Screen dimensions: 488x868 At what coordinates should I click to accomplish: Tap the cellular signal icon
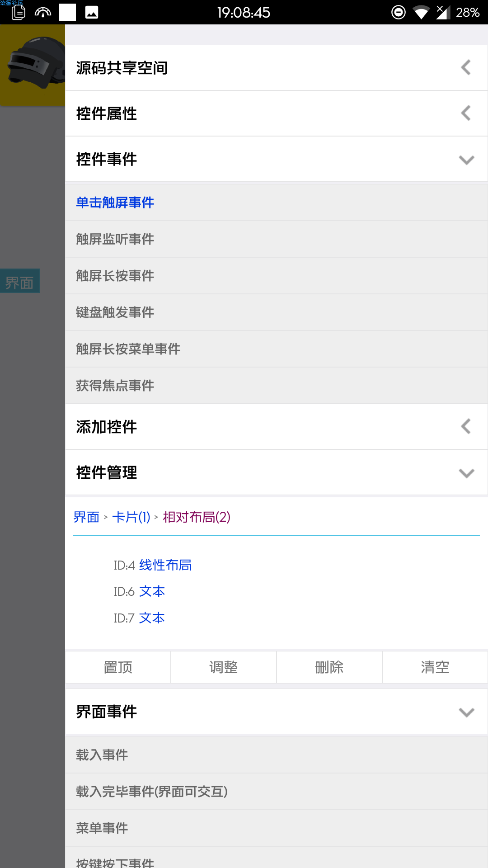[x=443, y=12]
